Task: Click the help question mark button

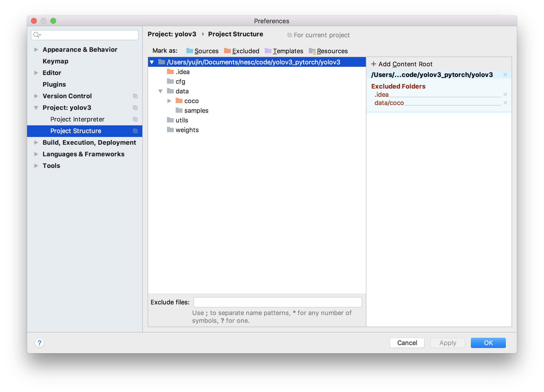Action: 39,343
